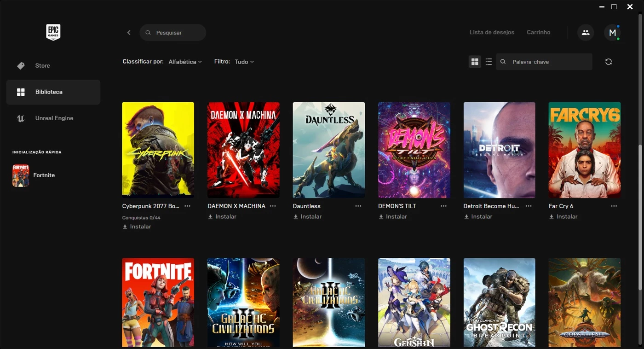Image resolution: width=644 pixels, height=349 pixels.
Task: Open the friends list icon
Action: click(585, 33)
